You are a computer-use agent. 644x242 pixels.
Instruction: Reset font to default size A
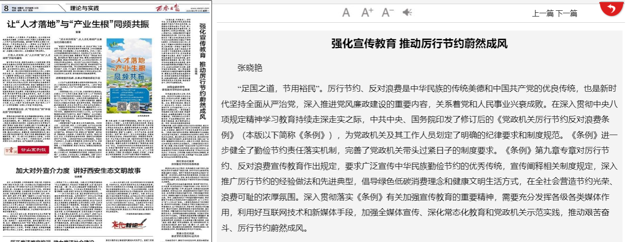pos(346,12)
